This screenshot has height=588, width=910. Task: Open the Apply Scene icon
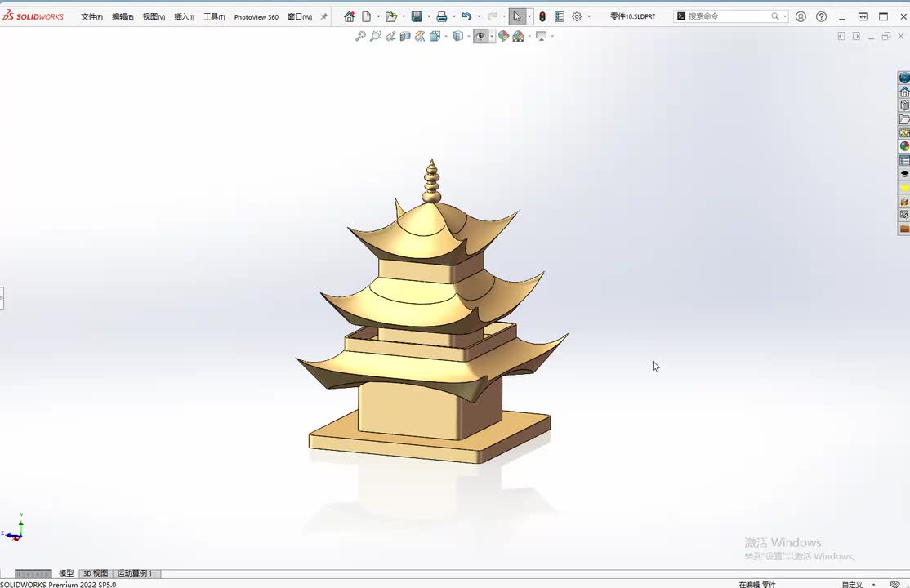pos(518,36)
